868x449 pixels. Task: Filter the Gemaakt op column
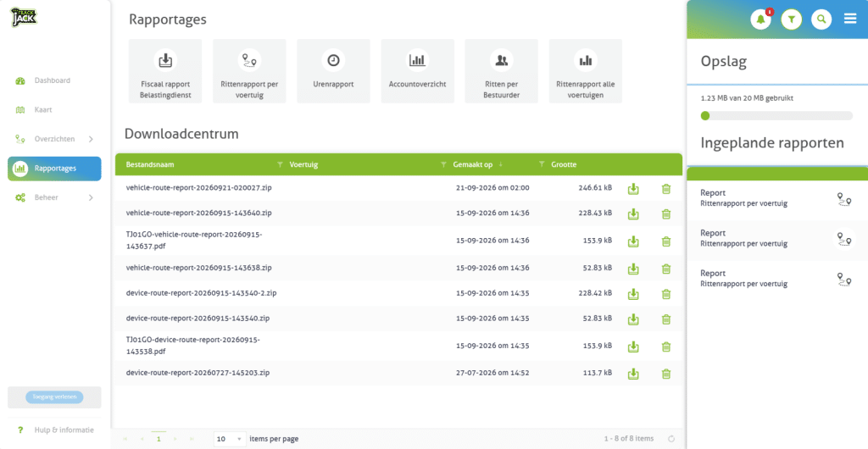tap(542, 165)
